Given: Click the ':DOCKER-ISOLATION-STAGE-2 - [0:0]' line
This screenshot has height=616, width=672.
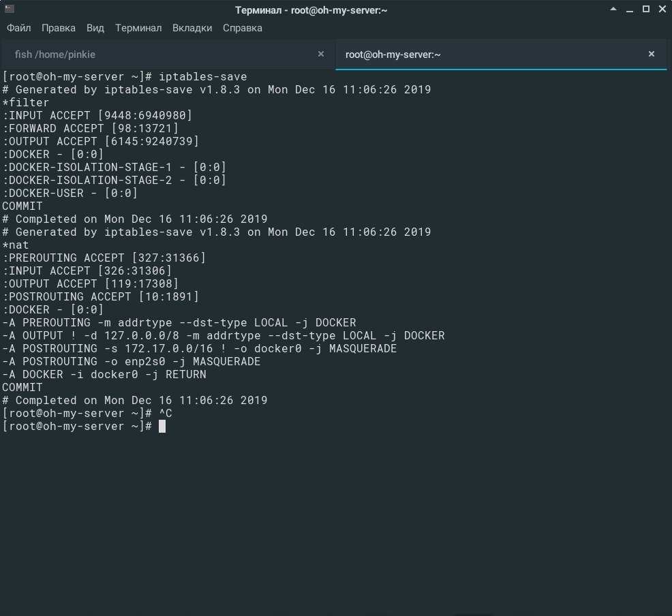Looking at the screenshot, I should (114, 181).
